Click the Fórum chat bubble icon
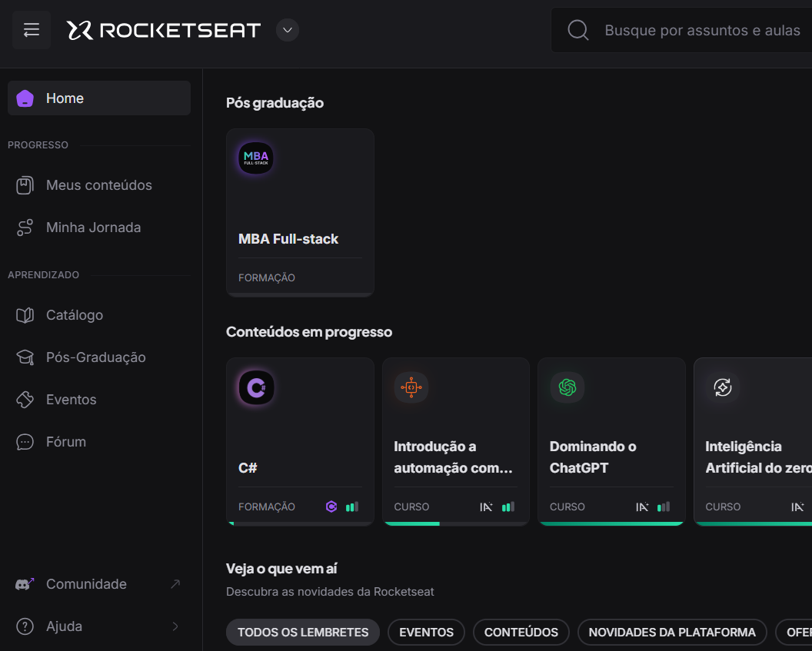The width and height of the screenshot is (812, 651). [x=25, y=442]
